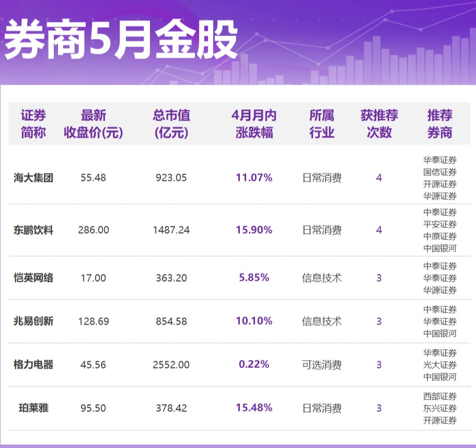Click 华源证券 in 恺英网络 row
Screen dimensions: 476x448
click(x=440, y=290)
